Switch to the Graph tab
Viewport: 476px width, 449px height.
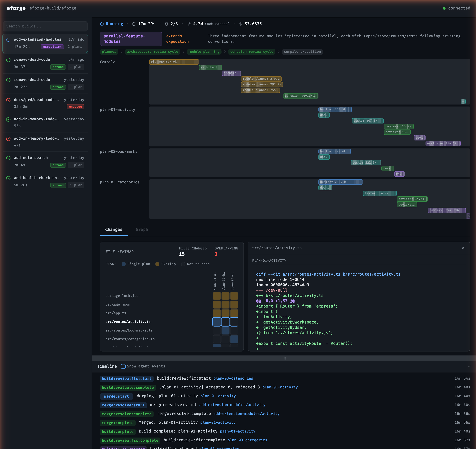pyautogui.click(x=142, y=229)
